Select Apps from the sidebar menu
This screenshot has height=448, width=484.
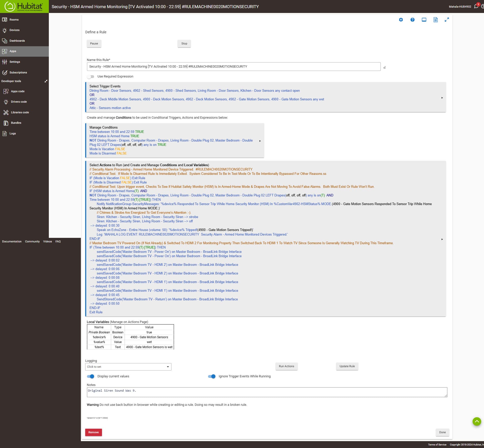coord(13,51)
